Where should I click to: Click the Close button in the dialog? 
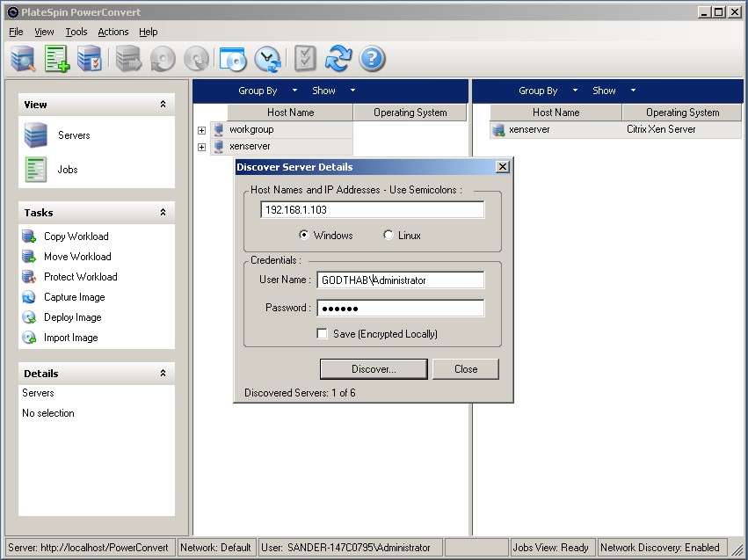coord(465,369)
